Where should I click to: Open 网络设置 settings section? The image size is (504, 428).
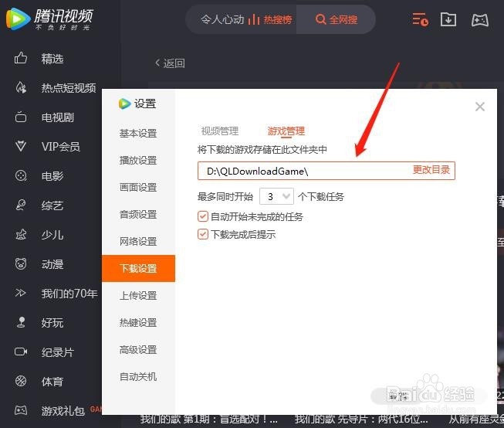pos(138,241)
